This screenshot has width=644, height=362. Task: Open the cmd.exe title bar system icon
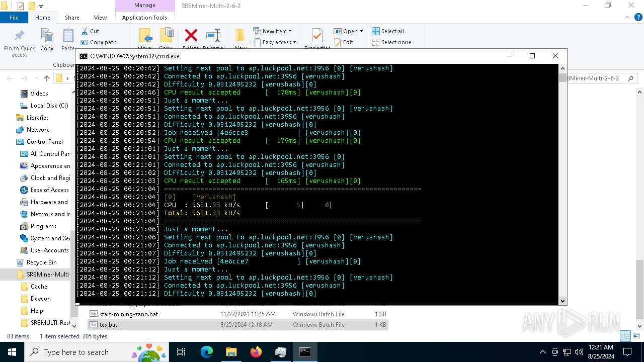click(84, 56)
